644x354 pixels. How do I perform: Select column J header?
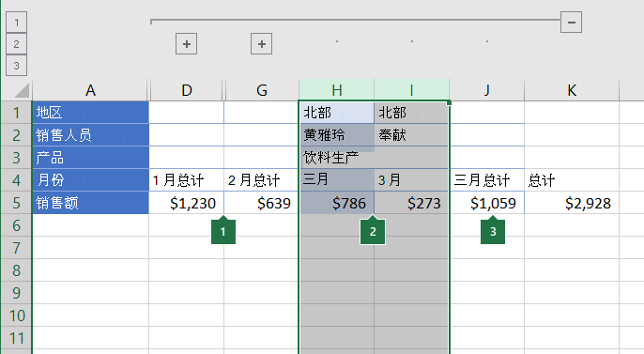pos(486,90)
